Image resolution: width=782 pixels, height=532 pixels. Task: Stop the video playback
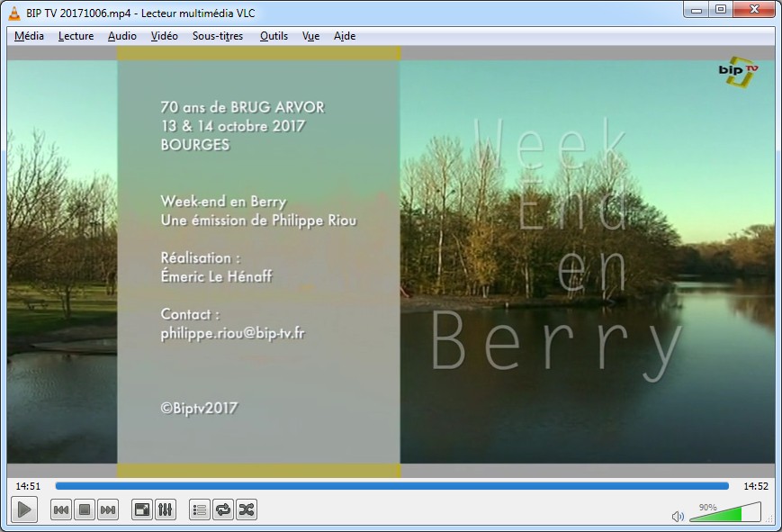click(x=85, y=509)
